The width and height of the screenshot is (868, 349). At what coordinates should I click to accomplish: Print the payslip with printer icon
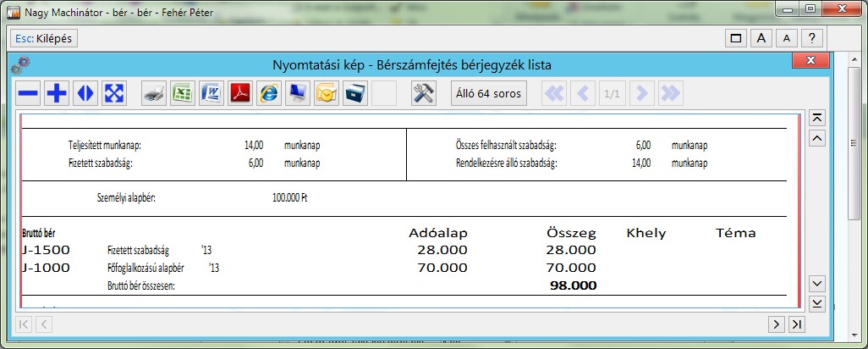point(154,94)
